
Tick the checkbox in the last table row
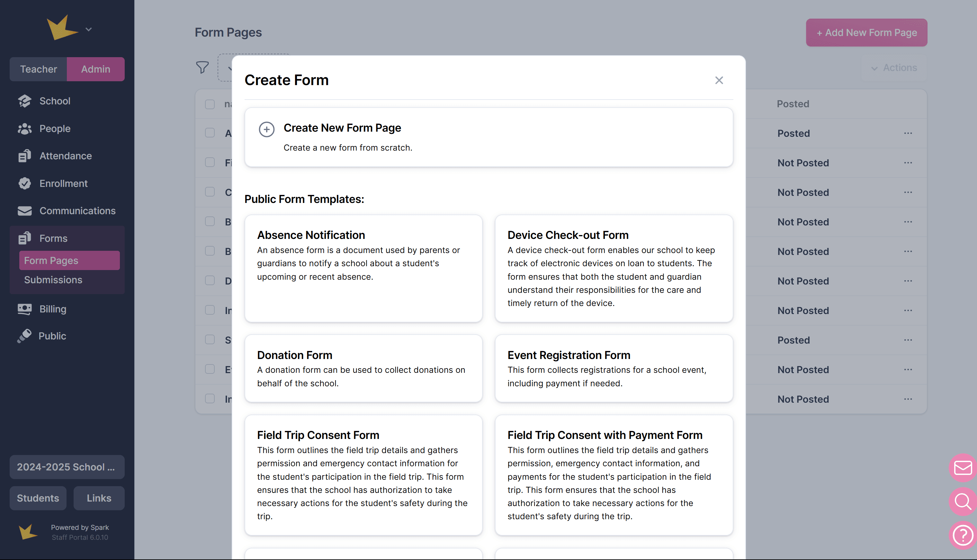(210, 399)
